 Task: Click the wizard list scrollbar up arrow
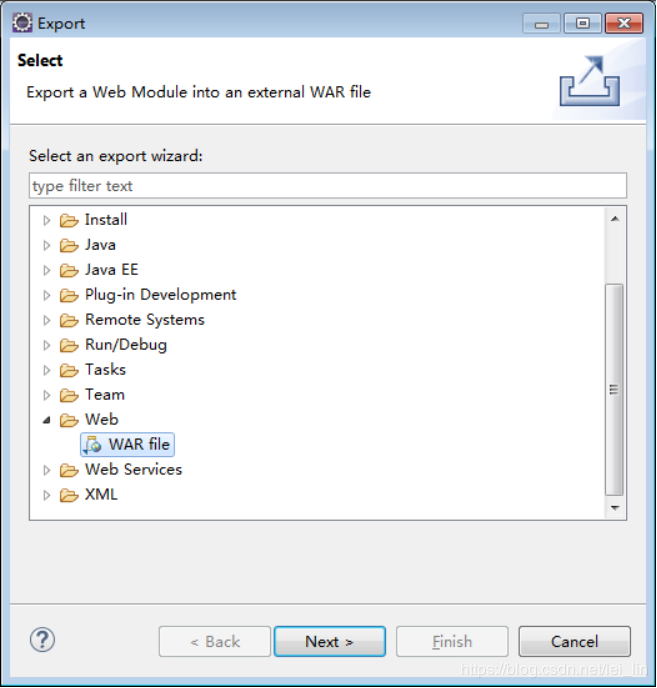[x=615, y=218]
